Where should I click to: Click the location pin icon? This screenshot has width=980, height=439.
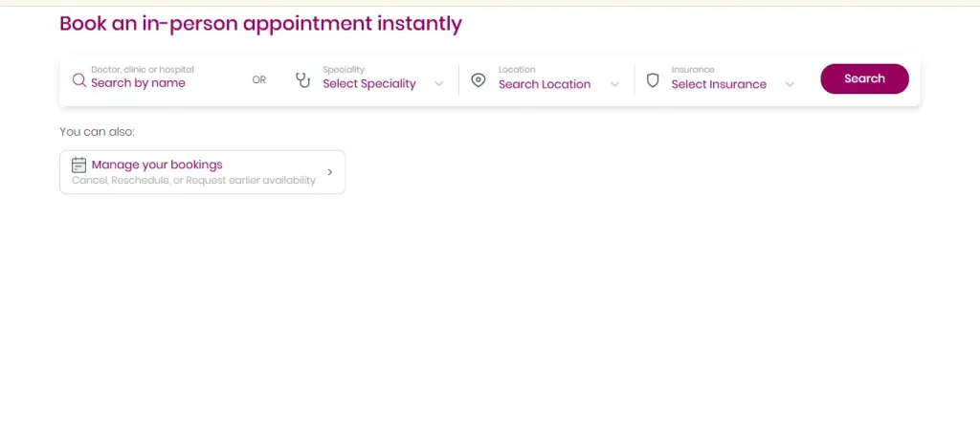(479, 80)
